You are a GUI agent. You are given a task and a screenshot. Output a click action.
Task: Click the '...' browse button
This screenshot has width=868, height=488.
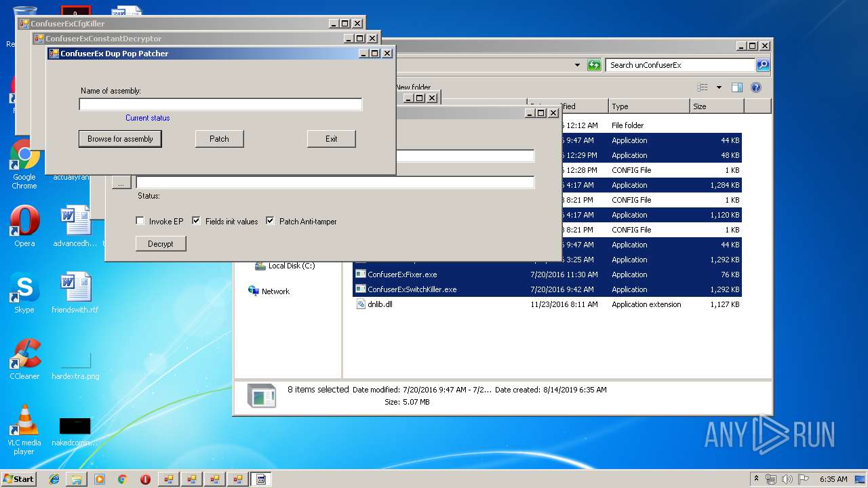click(x=121, y=182)
